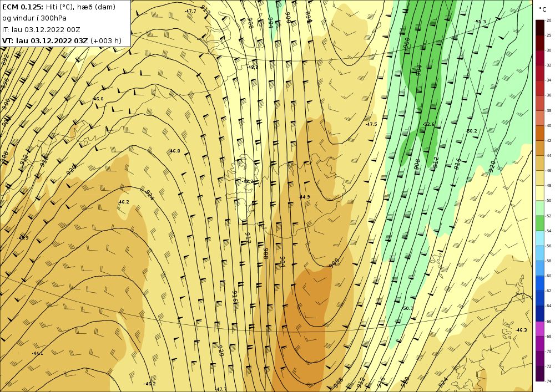Image resolution: width=555 pixels, height=392 pixels.
Task: Pick the dark green legend swatch between -52 and -54
Action: click(x=540, y=223)
